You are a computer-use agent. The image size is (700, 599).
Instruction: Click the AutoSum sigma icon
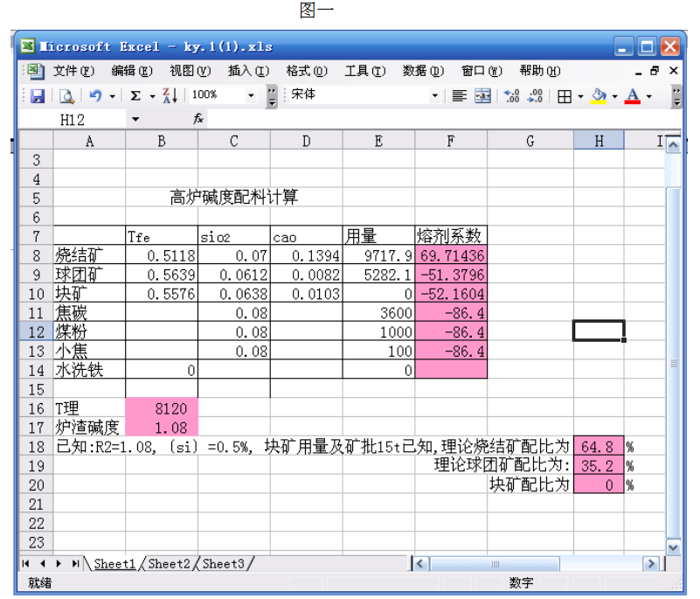click(135, 95)
